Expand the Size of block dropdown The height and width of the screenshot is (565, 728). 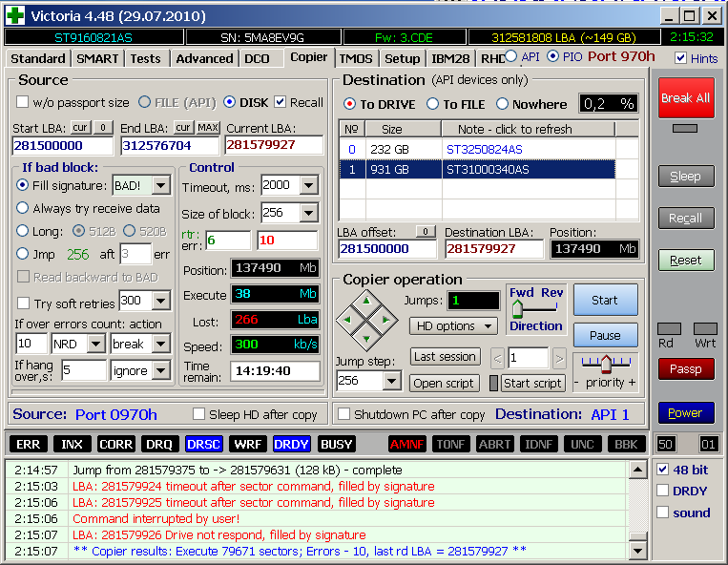[308, 213]
